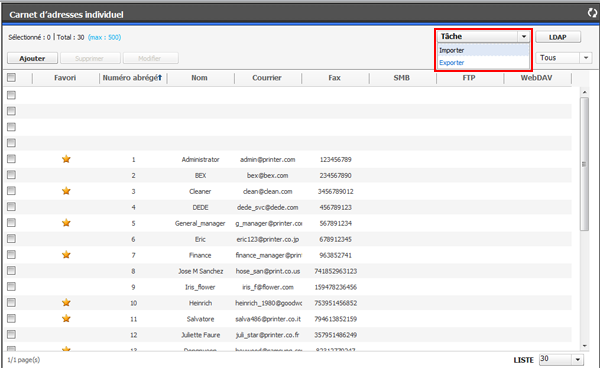
Task: Click the Nom column header
Action: tap(199, 78)
